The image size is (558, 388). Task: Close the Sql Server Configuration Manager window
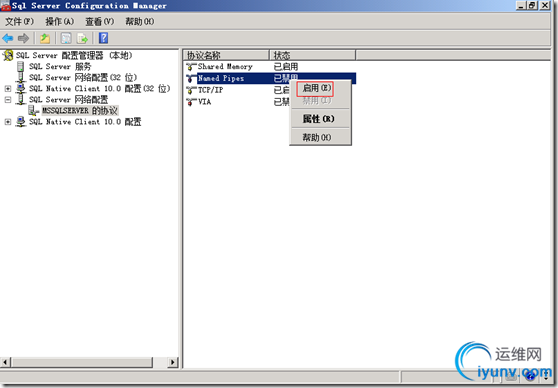coord(545,5)
